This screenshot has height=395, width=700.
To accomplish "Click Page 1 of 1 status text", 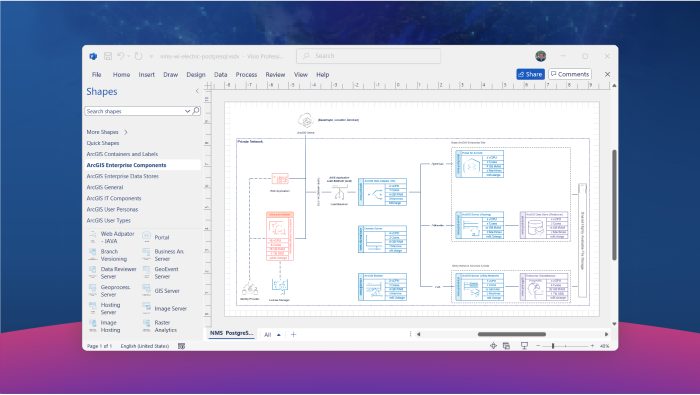I will click(x=100, y=346).
